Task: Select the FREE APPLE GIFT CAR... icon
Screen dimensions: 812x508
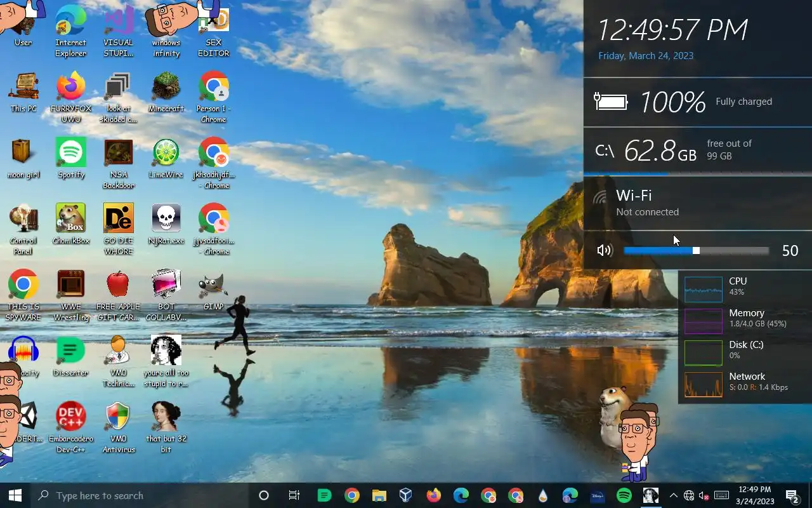Action: point(119,295)
